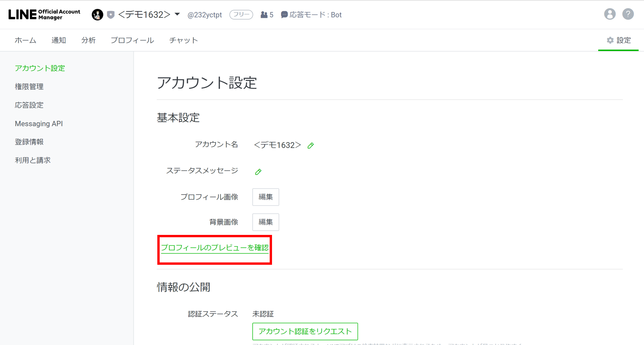Select アカウント設定 in the sidebar
The width and height of the screenshot is (644, 345).
(40, 68)
